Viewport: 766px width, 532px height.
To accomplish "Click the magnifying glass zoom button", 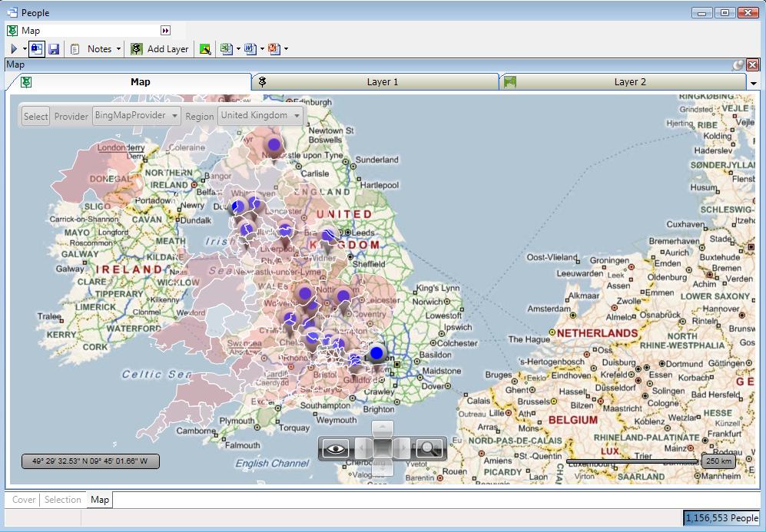I will 429,448.
